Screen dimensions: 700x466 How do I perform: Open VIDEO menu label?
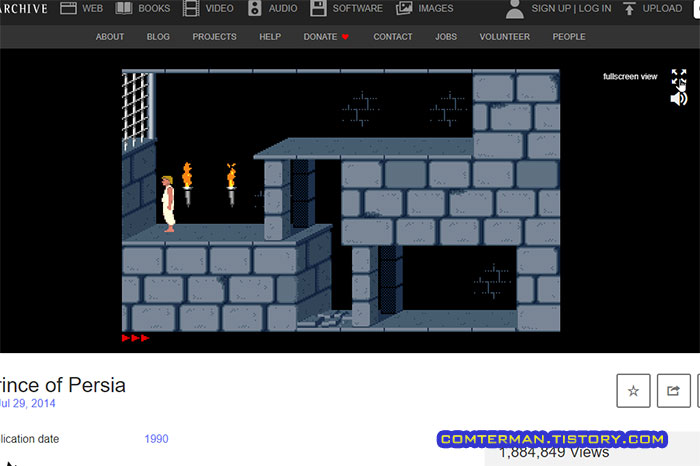click(220, 8)
